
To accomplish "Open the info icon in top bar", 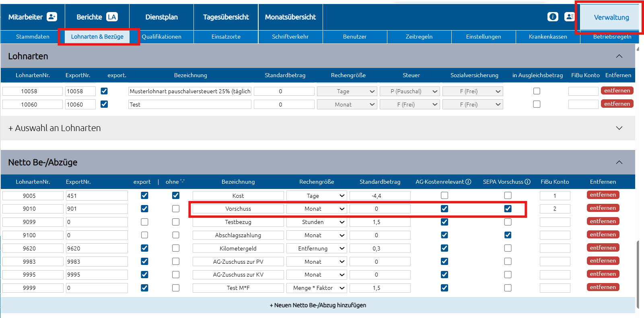I will point(553,17).
